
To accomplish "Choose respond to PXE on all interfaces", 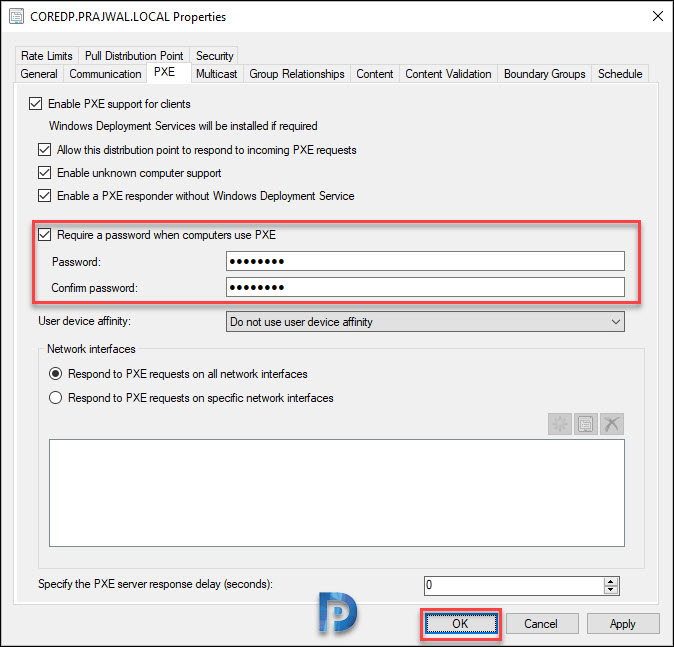I will click(x=54, y=374).
